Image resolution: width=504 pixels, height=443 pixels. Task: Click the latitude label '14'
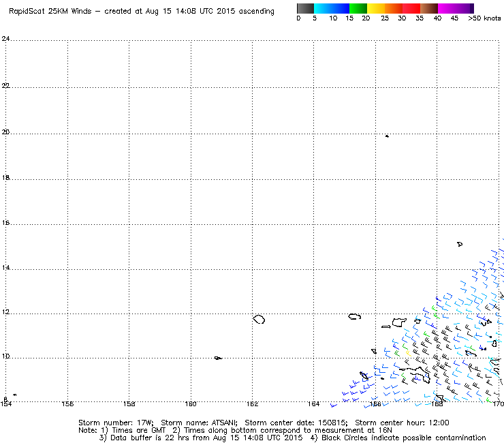5,268
